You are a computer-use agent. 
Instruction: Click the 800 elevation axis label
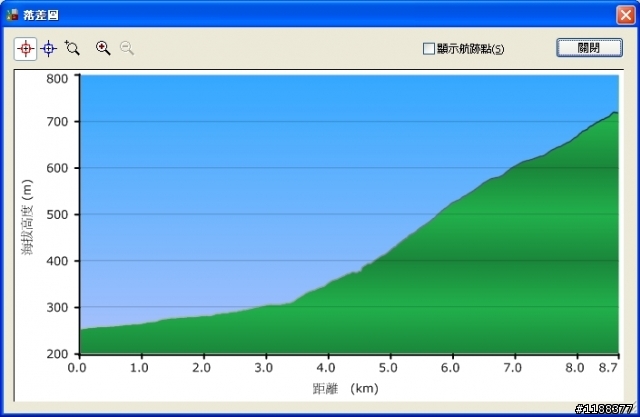(57, 78)
